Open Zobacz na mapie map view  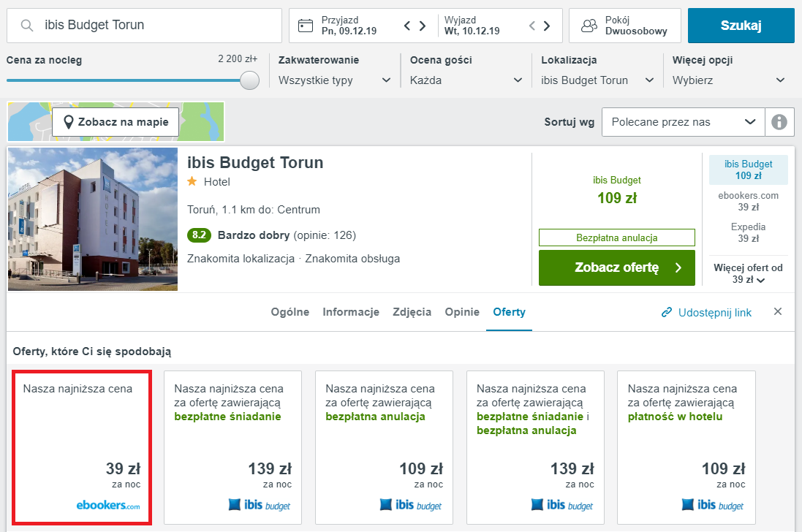[x=116, y=122]
